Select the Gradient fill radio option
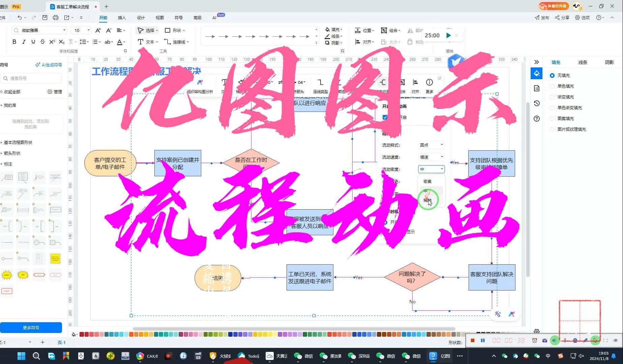 (x=552, y=97)
